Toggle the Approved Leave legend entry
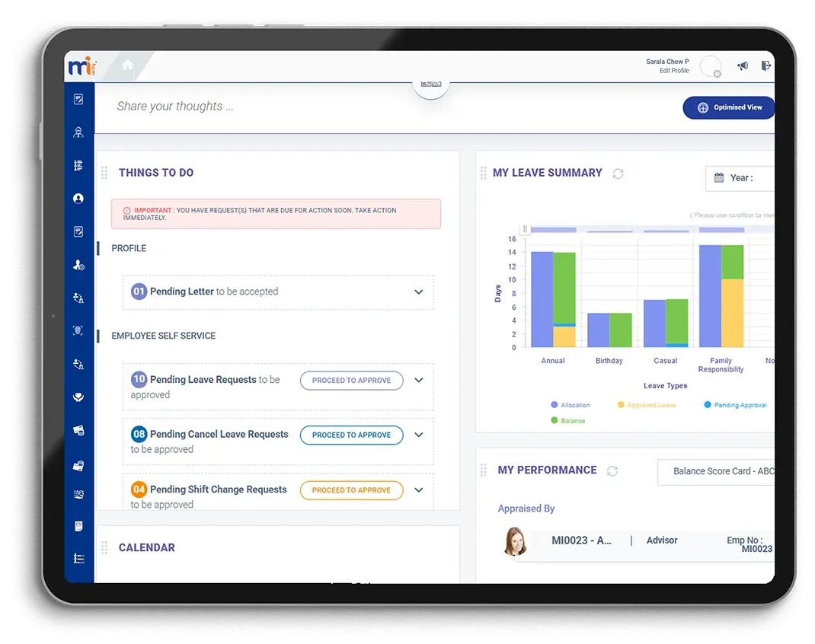Image resolution: width=815 pixels, height=644 pixels. (x=647, y=404)
